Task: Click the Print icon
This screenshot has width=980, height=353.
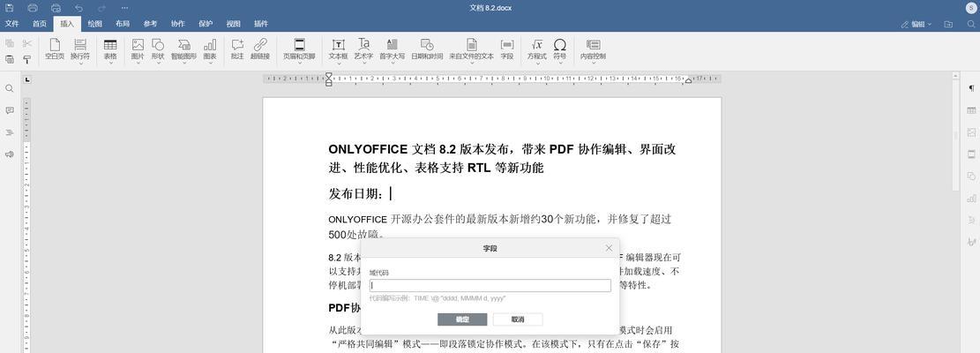Action: pyautogui.click(x=33, y=7)
